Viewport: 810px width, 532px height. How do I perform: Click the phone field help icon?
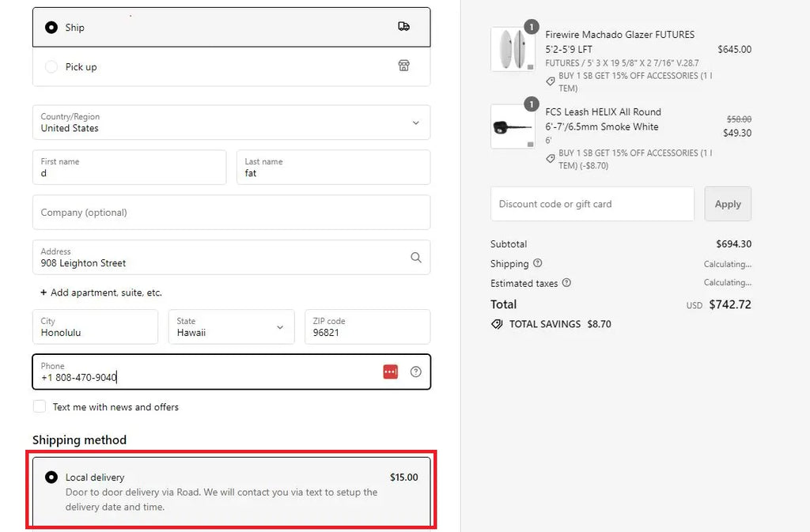pos(416,372)
